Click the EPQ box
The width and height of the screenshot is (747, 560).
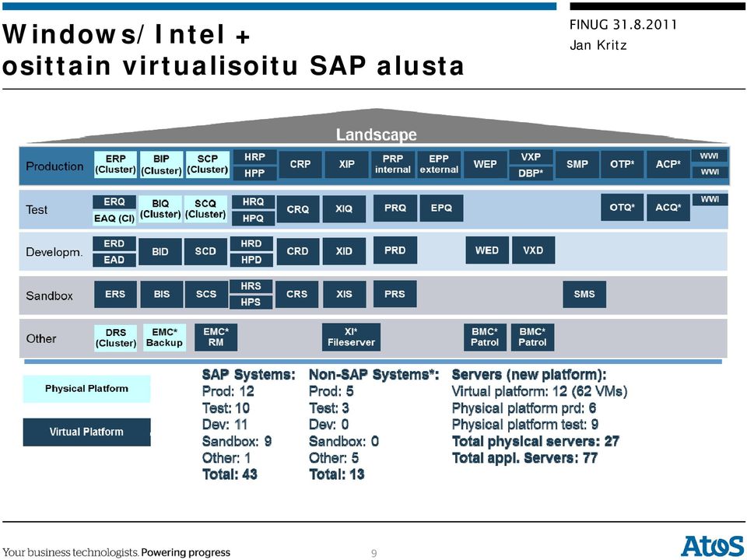pos(441,208)
